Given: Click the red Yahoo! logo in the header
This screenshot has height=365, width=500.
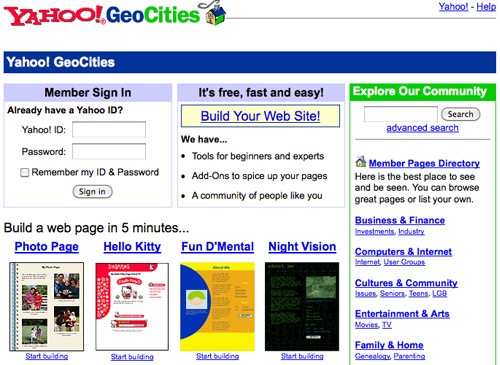Looking at the screenshot, I should pyautogui.click(x=54, y=15).
